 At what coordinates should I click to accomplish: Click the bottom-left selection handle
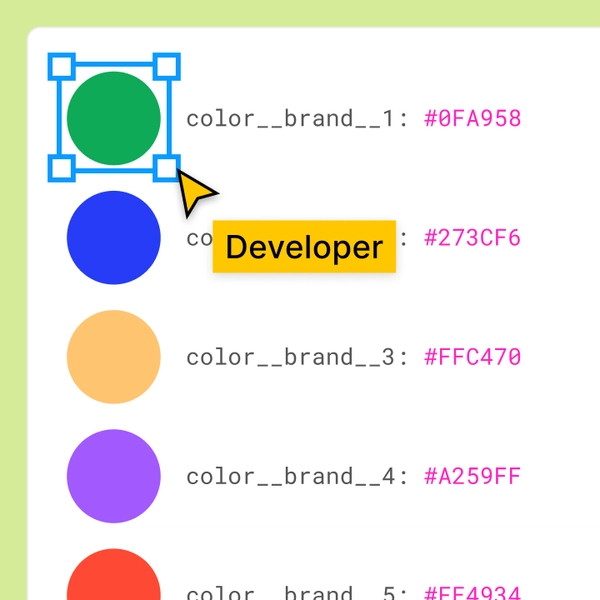(x=62, y=168)
